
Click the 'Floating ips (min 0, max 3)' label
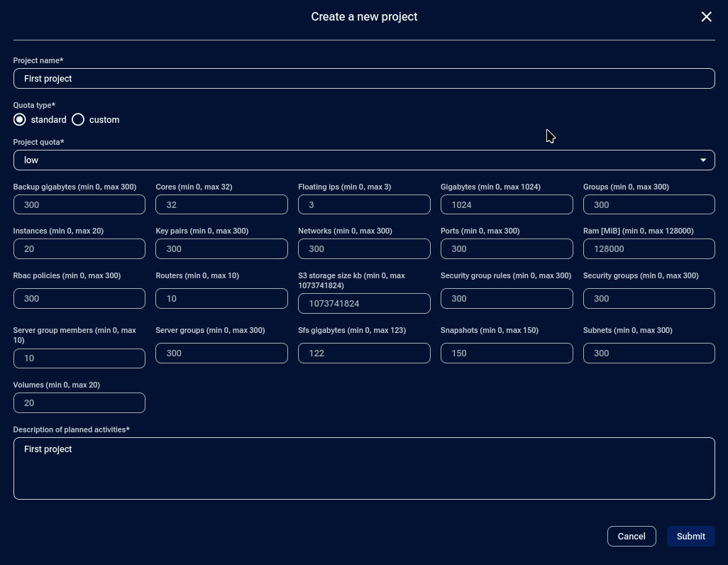tap(345, 187)
